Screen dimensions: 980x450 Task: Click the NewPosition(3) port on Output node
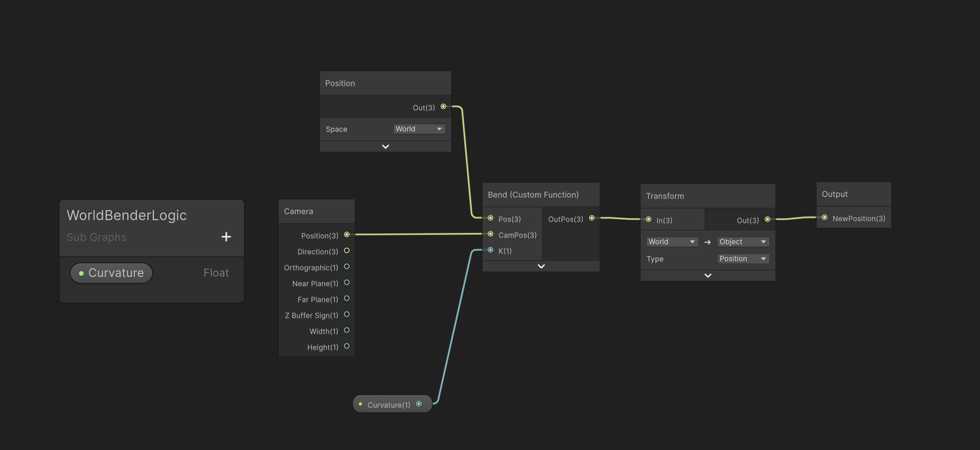pyautogui.click(x=825, y=217)
